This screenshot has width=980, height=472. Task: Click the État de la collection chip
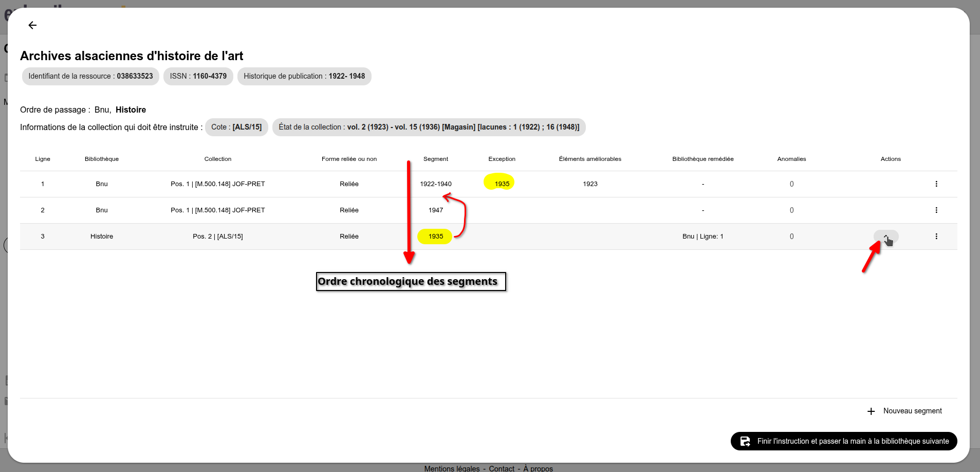point(429,127)
